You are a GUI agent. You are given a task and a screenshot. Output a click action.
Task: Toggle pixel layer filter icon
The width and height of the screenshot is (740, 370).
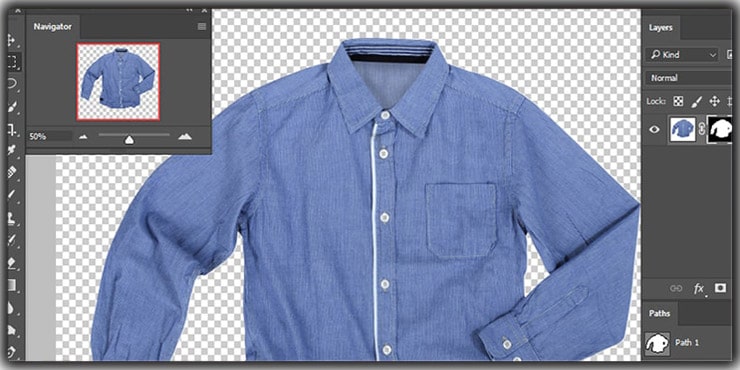click(x=731, y=55)
